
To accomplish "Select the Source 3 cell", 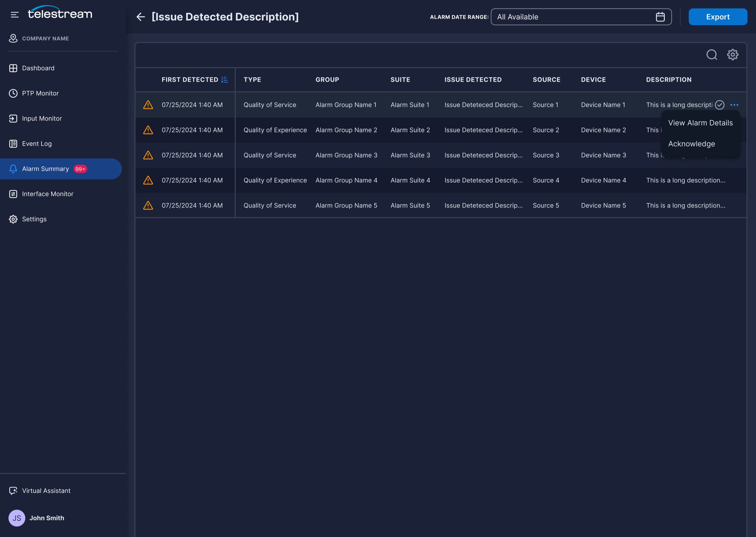I will tap(546, 155).
